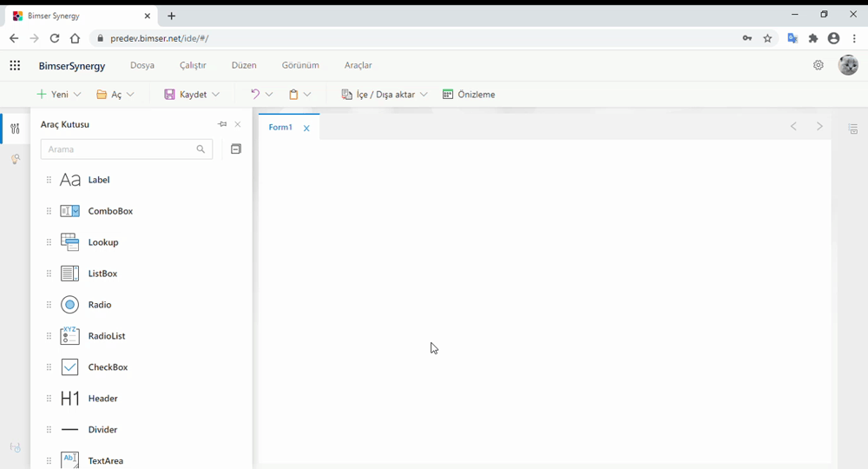868x469 pixels.
Task: Click the Arama search field
Action: pos(118,149)
